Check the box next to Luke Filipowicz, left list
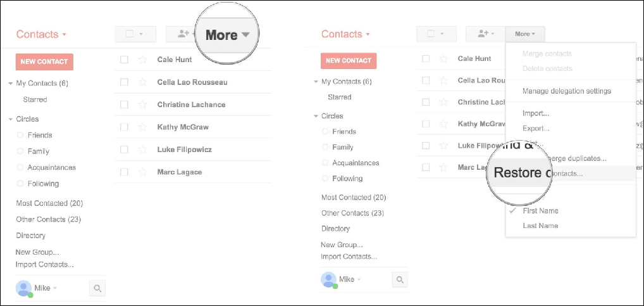Screen dimensions: 644x306 [124, 150]
